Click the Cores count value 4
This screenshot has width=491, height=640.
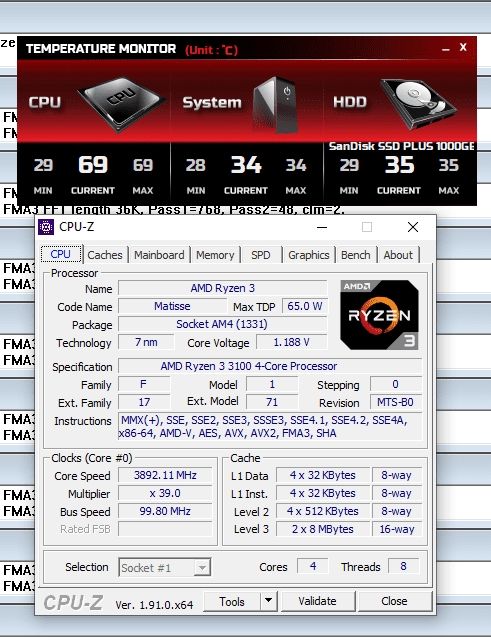(x=313, y=566)
